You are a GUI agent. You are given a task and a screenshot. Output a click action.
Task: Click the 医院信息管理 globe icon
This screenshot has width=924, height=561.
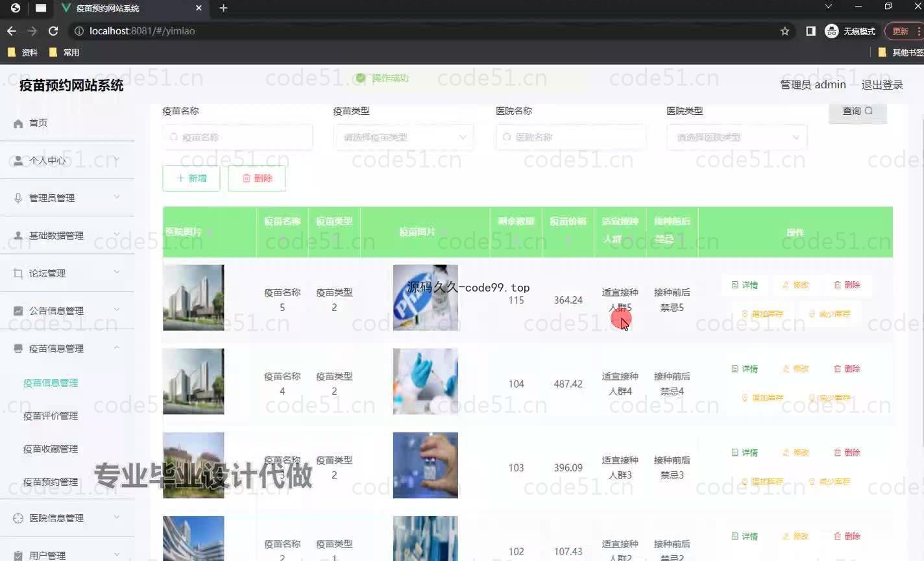[x=18, y=518]
